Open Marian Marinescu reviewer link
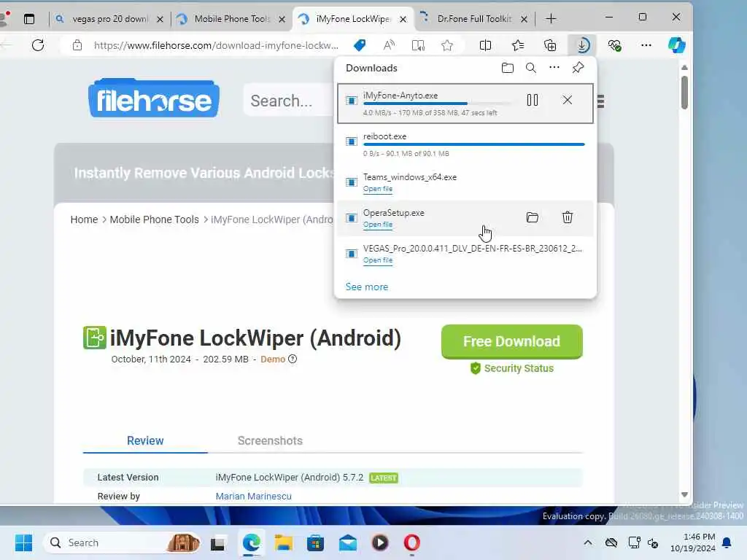 [253, 496]
